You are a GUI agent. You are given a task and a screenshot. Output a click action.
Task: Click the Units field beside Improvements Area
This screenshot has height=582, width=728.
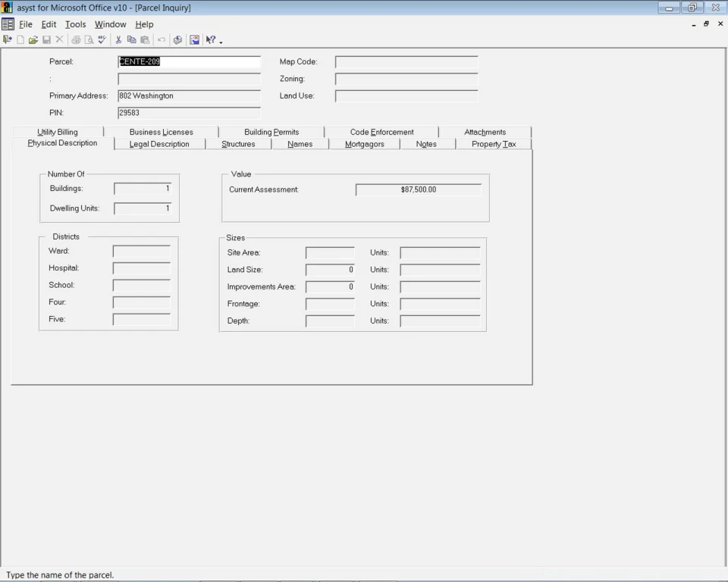point(440,286)
